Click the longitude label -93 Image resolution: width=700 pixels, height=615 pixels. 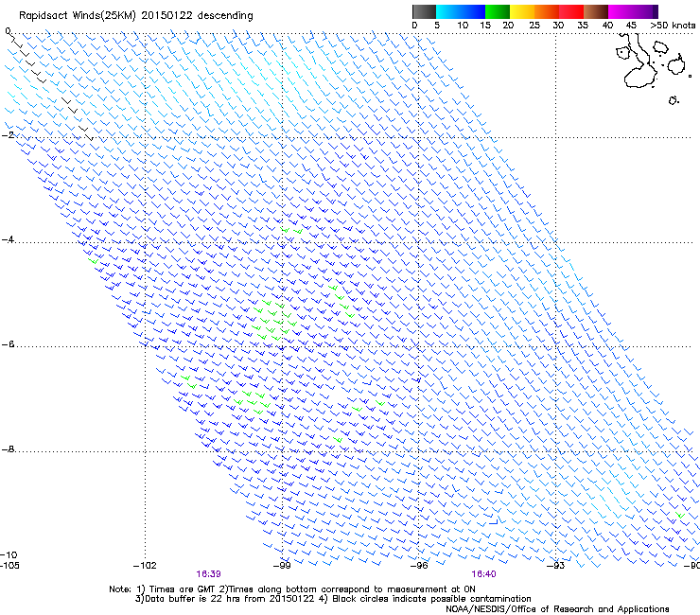pos(555,565)
